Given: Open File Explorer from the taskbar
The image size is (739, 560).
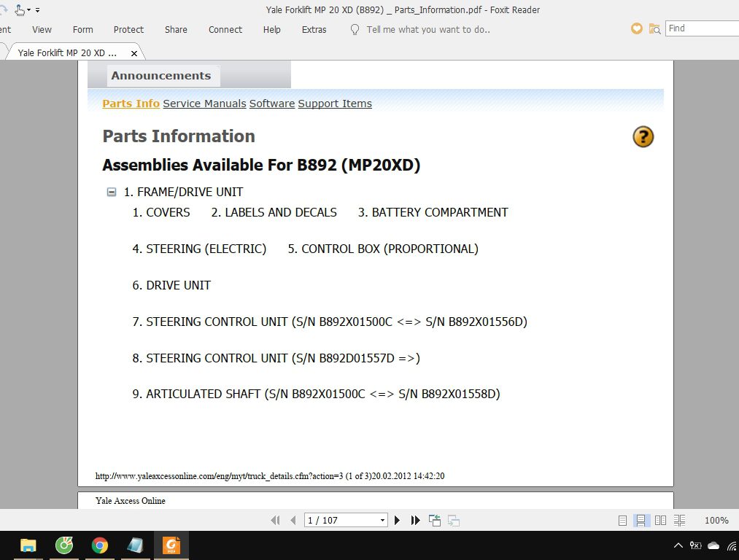Looking at the screenshot, I should (x=28, y=545).
